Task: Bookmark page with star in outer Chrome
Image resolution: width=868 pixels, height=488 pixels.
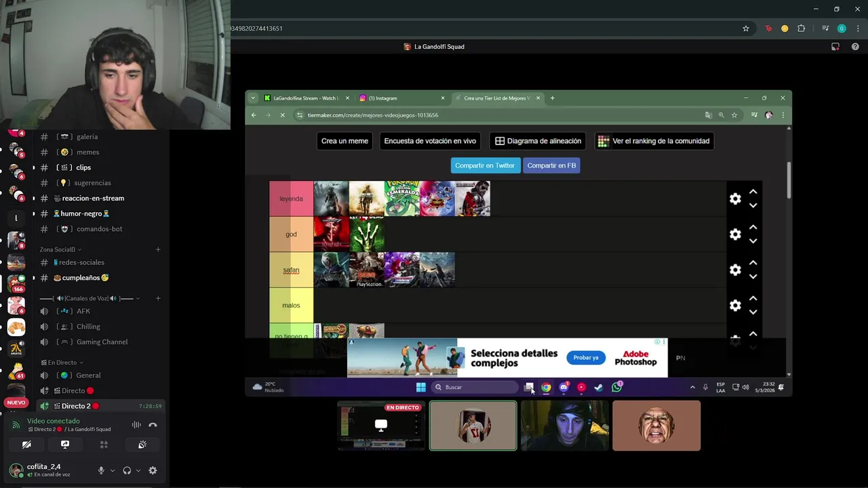Action: [746, 28]
